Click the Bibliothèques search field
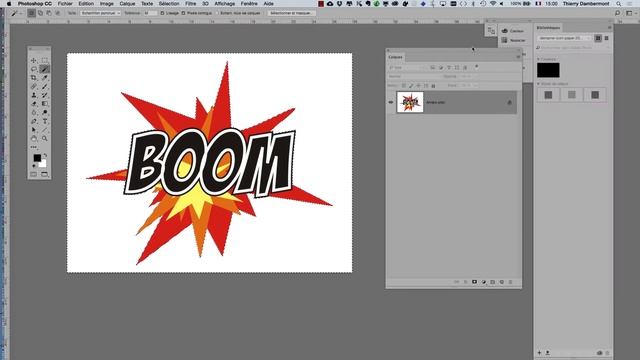 point(572,48)
